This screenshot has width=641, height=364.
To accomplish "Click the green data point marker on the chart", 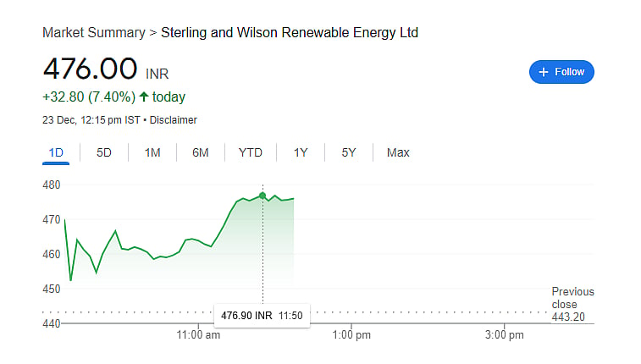I will pyautogui.click(x=262, y=196).
